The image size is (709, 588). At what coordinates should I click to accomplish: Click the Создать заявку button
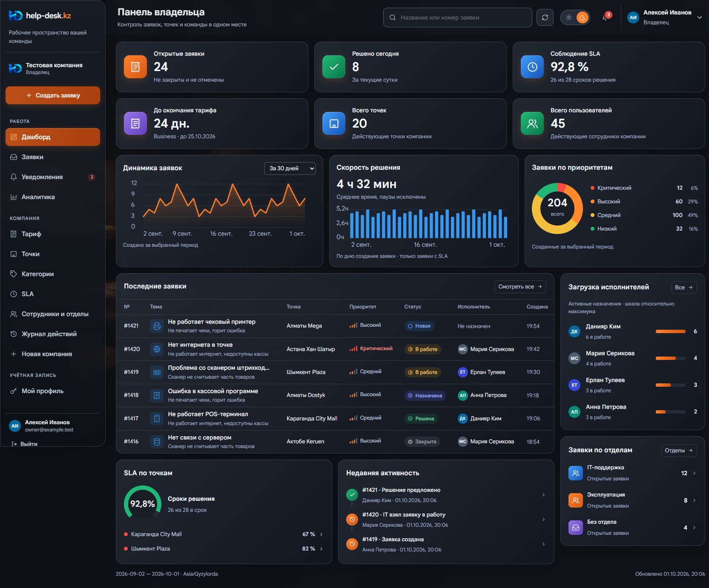[53, 95]
